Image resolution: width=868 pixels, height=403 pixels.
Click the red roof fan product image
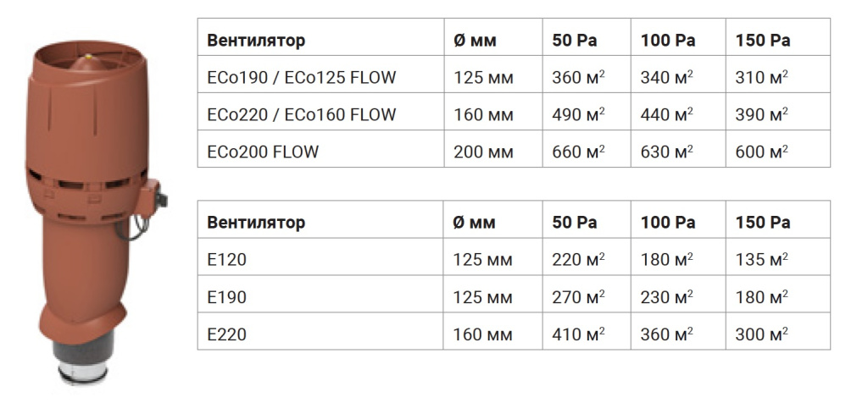(95, 213)
